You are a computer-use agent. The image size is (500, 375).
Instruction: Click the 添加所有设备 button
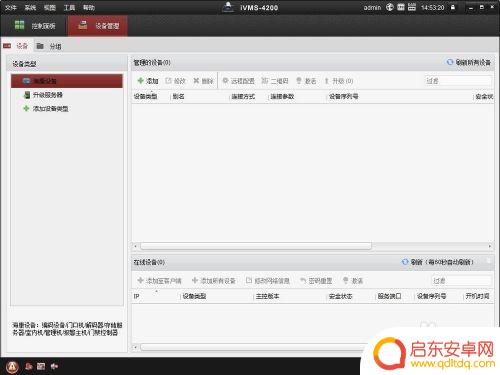(x=214, y=281)
